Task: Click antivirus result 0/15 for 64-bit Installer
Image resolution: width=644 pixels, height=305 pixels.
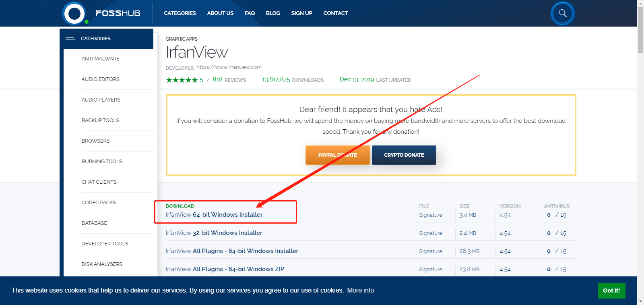Action: pos(557,215)
